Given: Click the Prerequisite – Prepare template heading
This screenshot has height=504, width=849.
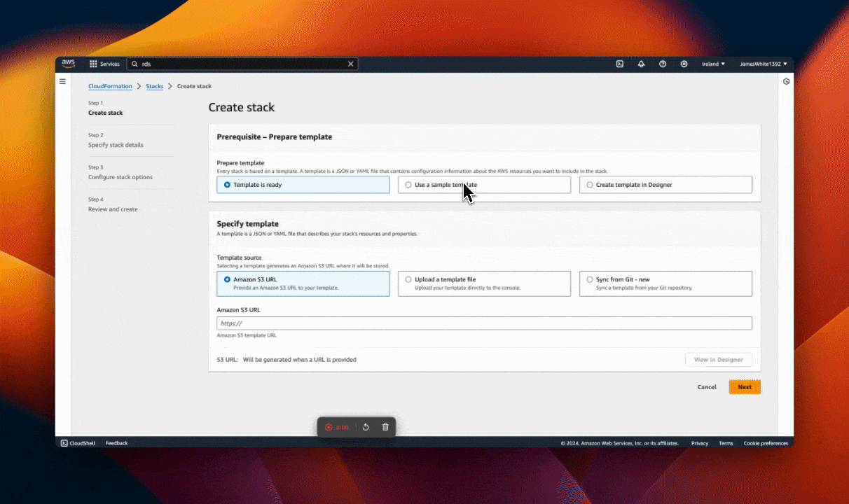Looking at the screenshot, I should click(x=275, y=136).
